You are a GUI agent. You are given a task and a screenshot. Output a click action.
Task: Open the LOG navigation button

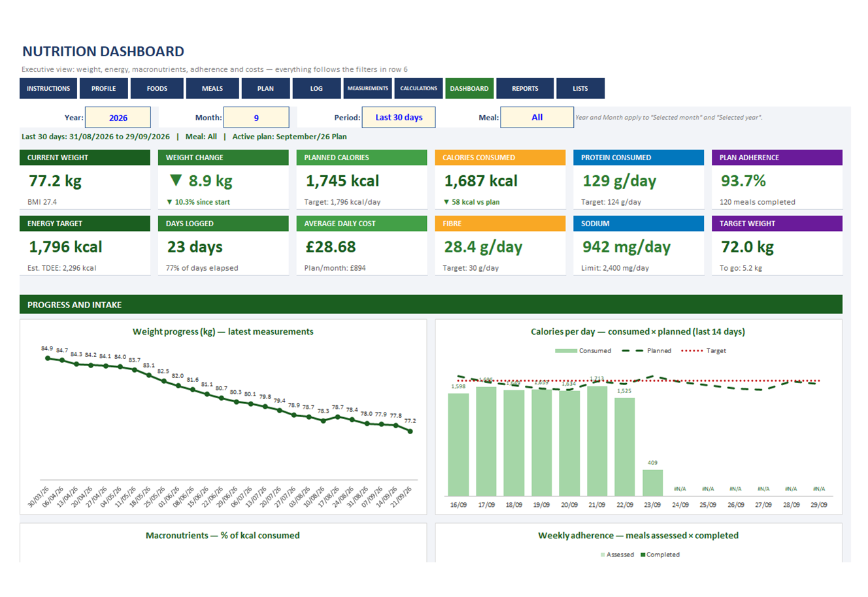coord(316,88)
